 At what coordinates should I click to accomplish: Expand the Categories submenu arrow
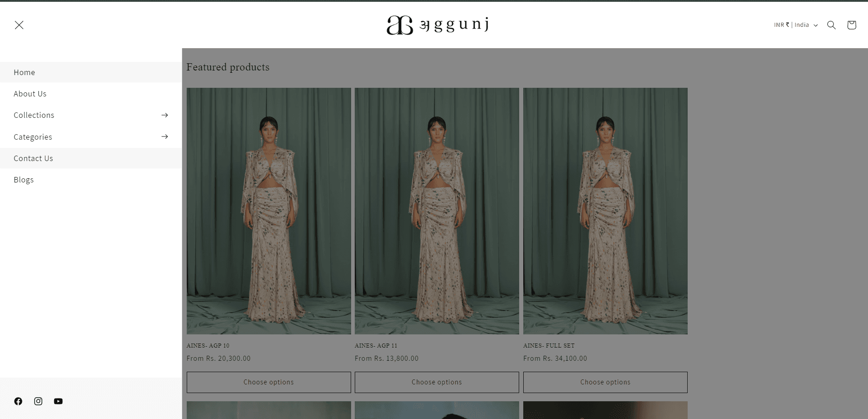[x=165, y=136]
